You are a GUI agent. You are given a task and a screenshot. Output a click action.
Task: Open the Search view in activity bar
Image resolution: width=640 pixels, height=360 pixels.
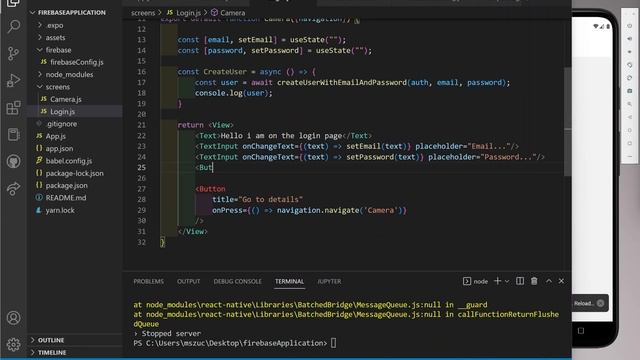pyautogui.click(x=13, y=27)
